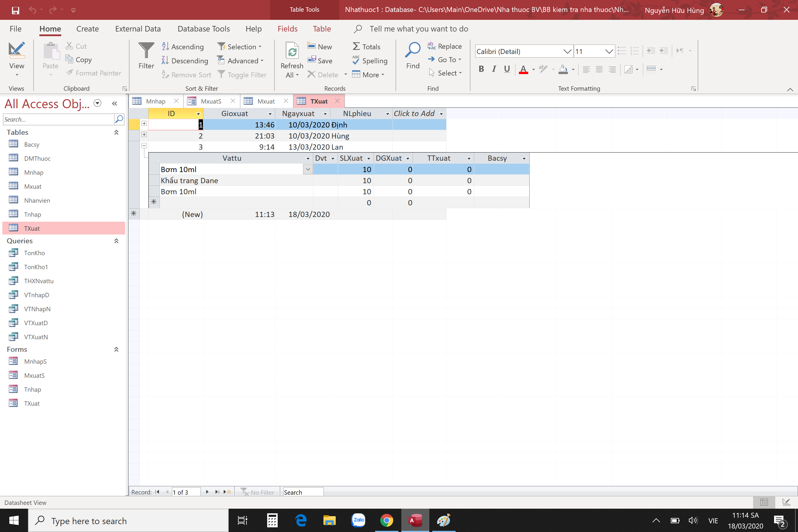This screenshot has height=532, width=798.
Task: Open the font name dropdown Calibri (Detail)
Action: pos(567,51)
